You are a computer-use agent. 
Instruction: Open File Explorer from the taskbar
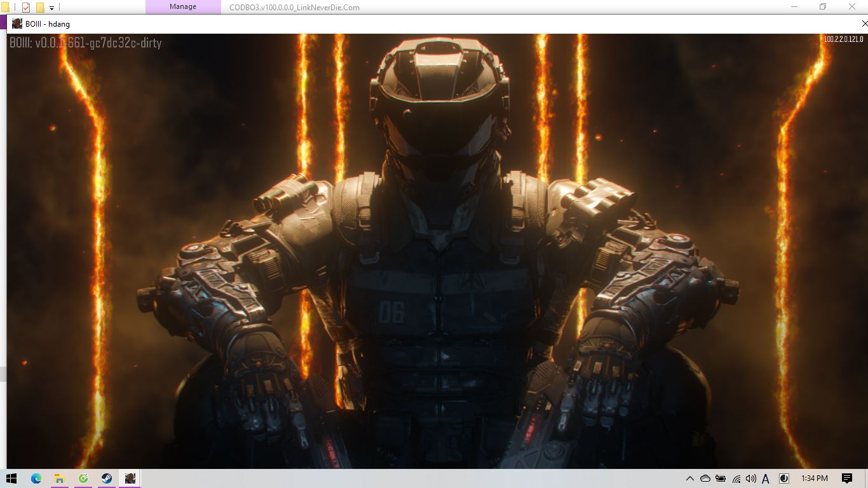click(59, 478)
